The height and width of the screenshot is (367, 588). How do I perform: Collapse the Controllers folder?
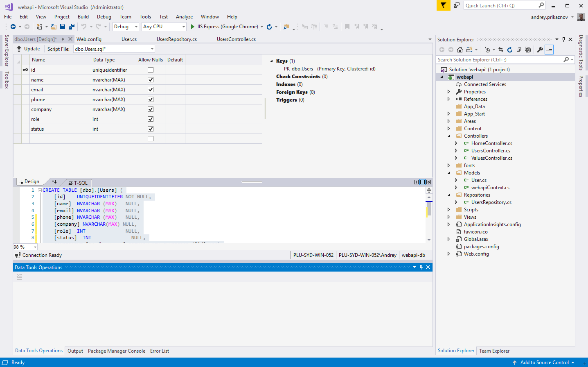click(x=449, y=136)
